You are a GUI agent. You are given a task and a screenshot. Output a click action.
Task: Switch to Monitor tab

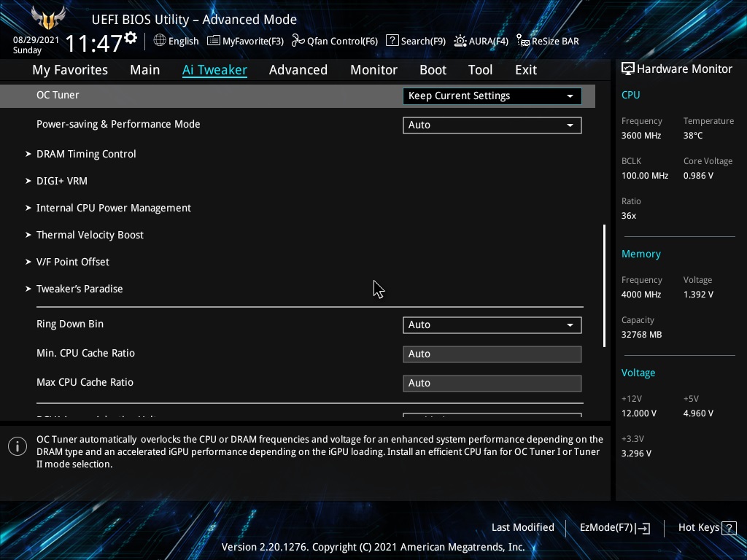pyautogui.click(x=374, y=70)
